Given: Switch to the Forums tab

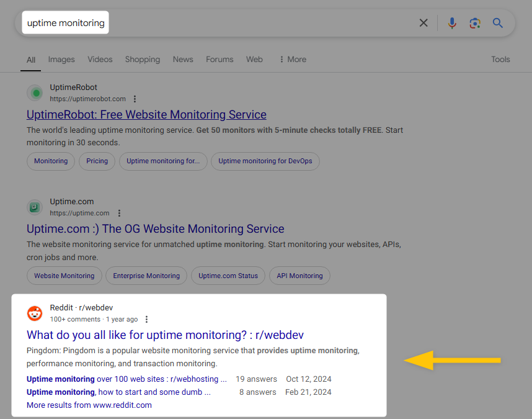Looking at the screenshot, I should 219,60.
